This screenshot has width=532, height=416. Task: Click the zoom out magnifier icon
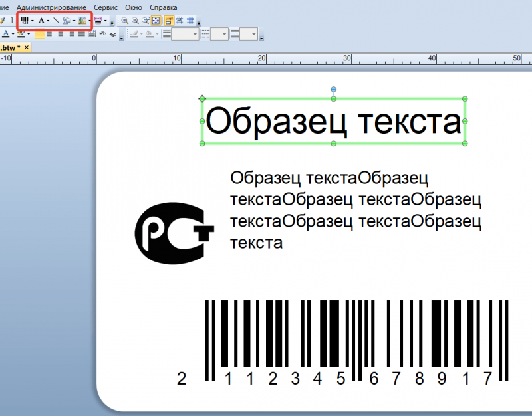135,21
